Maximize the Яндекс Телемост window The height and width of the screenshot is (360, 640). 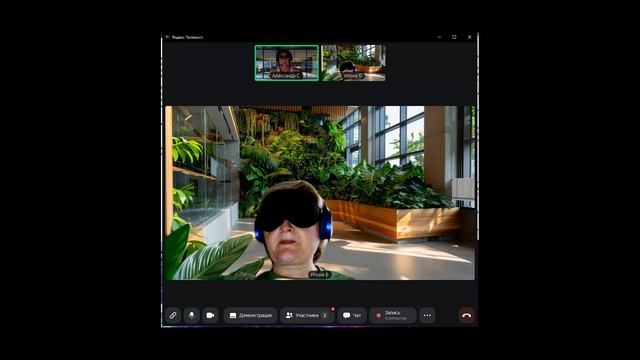[454, 37]
